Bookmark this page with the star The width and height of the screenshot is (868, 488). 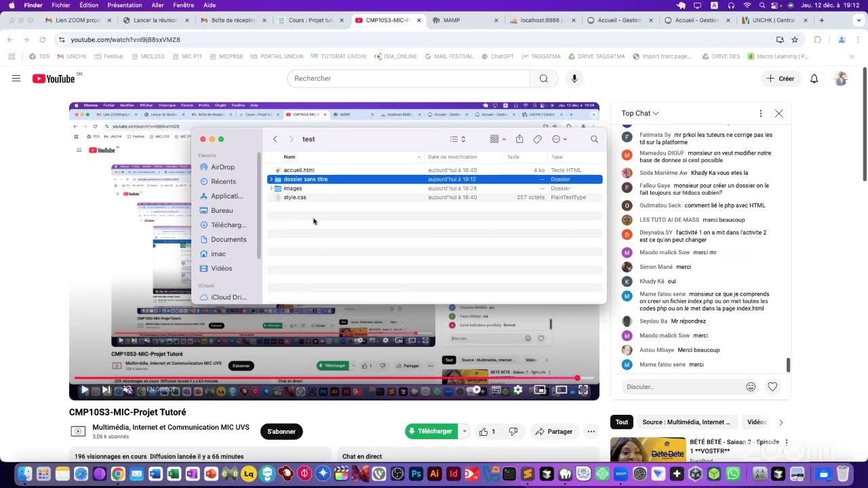pyautogui.click(x=795, y=40)
